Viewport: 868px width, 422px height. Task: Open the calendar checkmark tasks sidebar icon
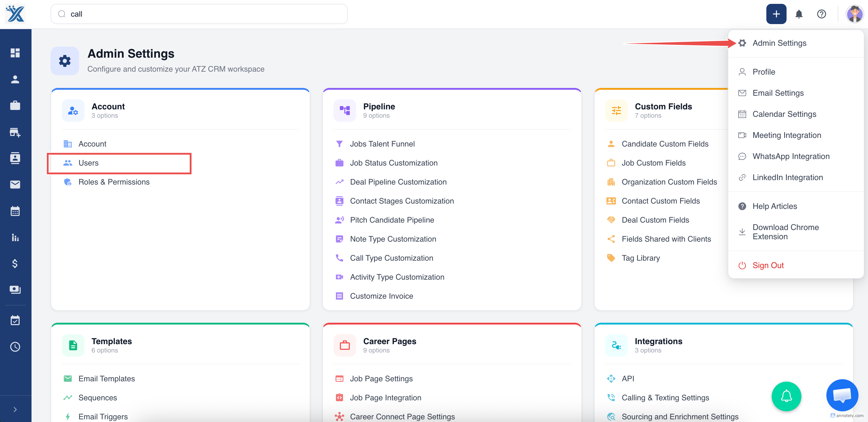[15, 320]
